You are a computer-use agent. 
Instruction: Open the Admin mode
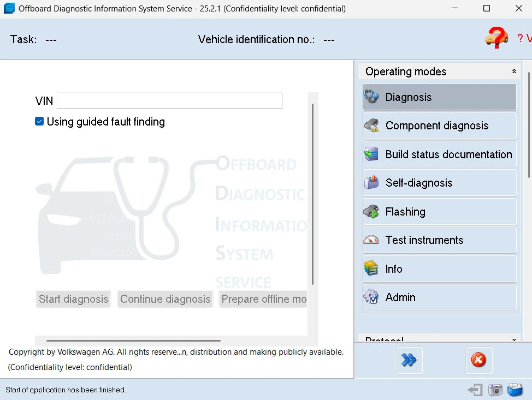pos(439,297)
